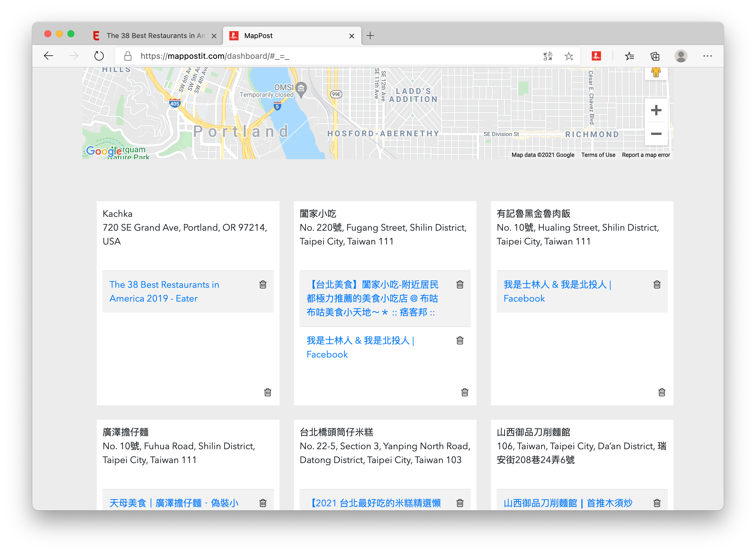
Task: Delete the entire 闔家小吃 place card
Action: point(465,392)
